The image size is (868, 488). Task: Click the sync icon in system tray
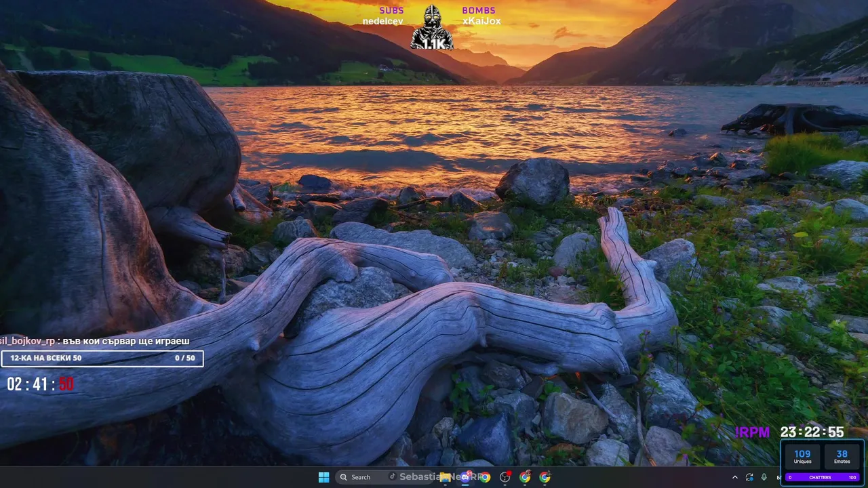(x=749, y=477)
